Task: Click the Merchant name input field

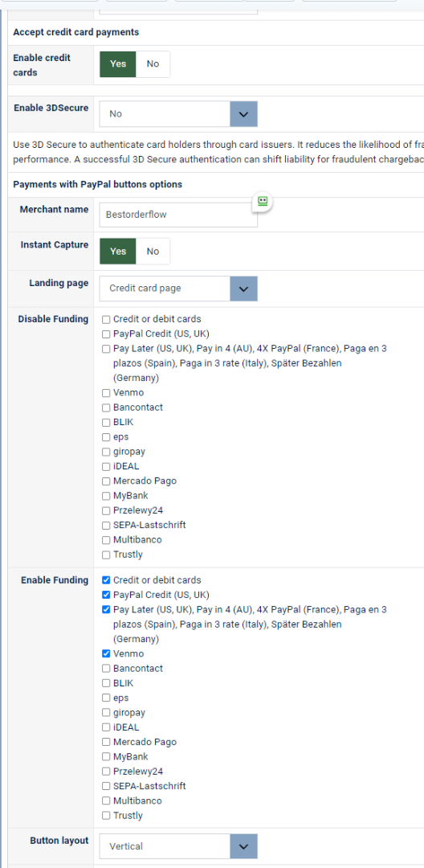Action: 178,215
